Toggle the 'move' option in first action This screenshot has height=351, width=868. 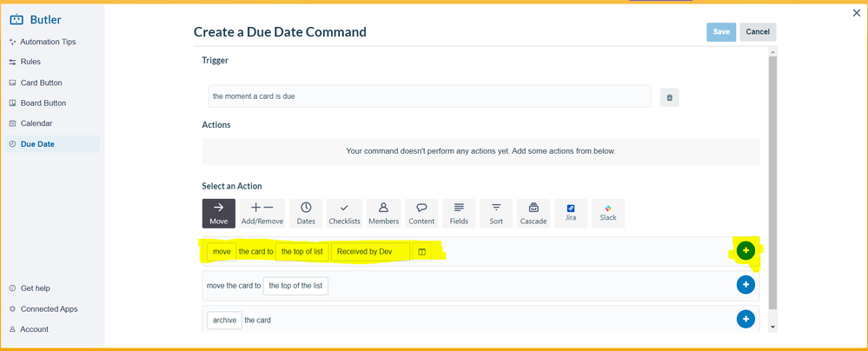(222, 251)
